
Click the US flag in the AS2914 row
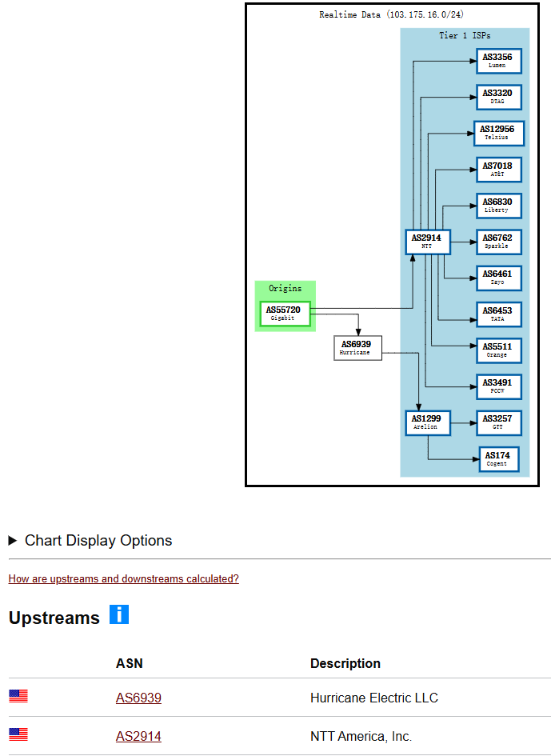[18, 734]
